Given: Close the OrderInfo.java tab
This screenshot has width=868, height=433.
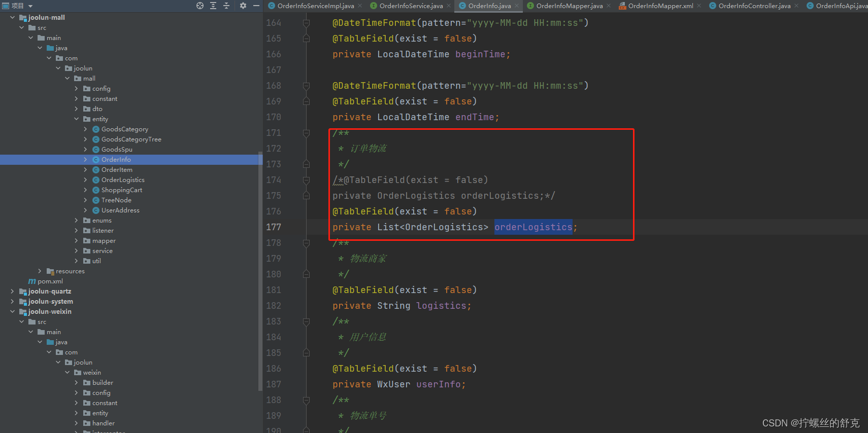Looking at the screenshot, I should [x=517, y=6].
